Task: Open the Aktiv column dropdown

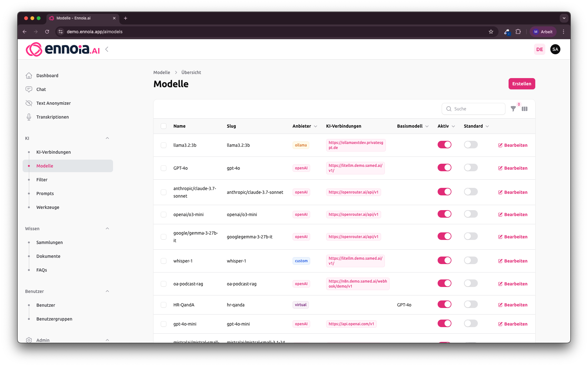Action: (453, 126)
